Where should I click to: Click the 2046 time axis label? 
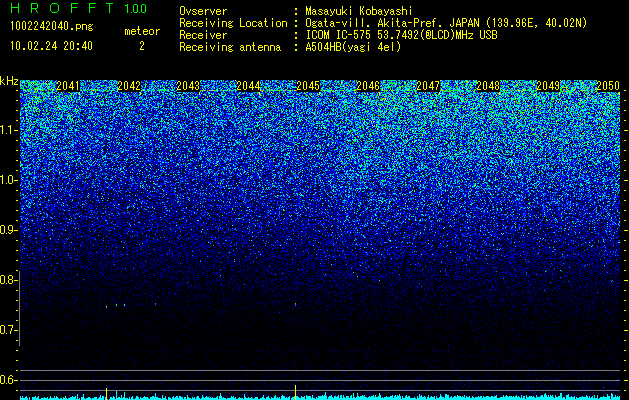(368, 86)
